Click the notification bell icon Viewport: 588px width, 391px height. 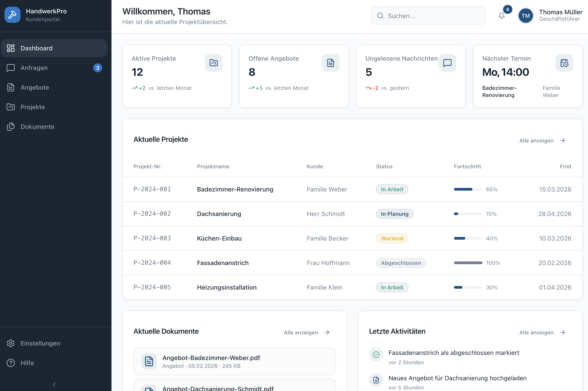[x=501, y=15]
